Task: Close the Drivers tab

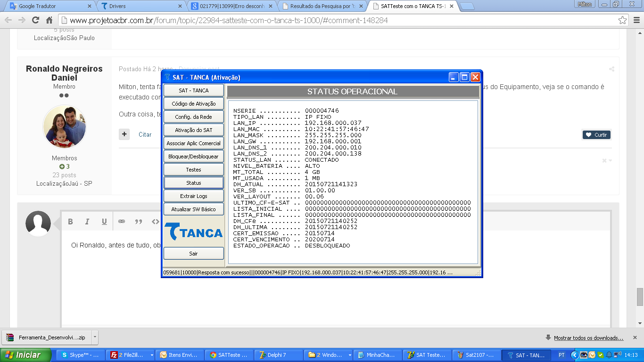Action: coord(180,6)
